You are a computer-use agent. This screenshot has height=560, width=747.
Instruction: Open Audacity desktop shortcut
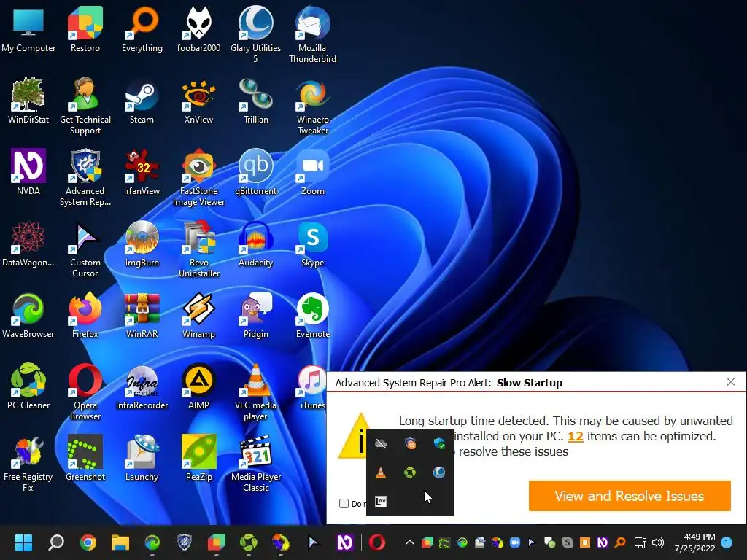tap(256, 243)
